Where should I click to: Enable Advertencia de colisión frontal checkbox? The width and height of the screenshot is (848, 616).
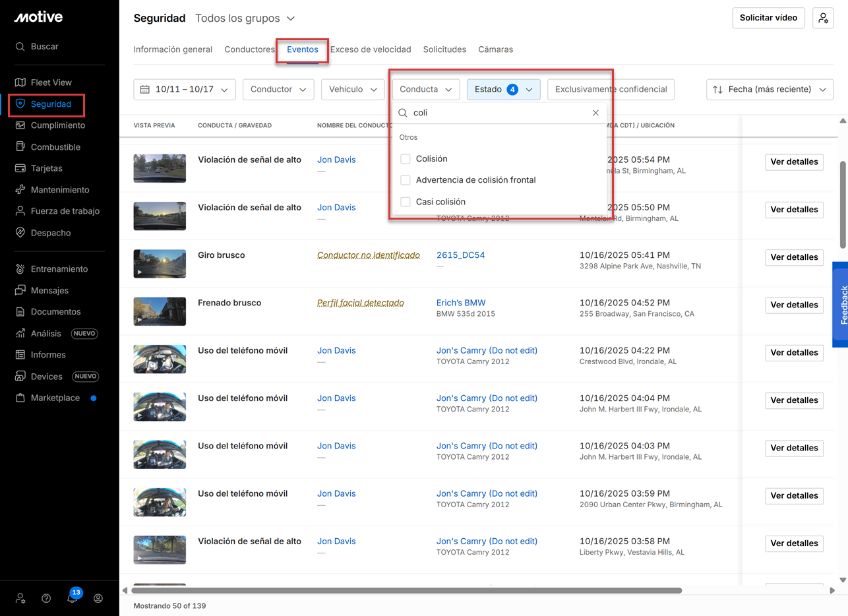[x=406, y=180]
